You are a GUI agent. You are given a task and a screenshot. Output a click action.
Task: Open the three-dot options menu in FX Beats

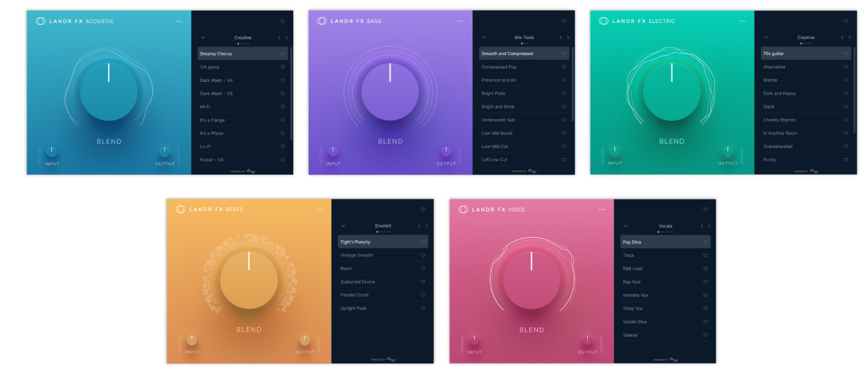click(x=319, y=209)
